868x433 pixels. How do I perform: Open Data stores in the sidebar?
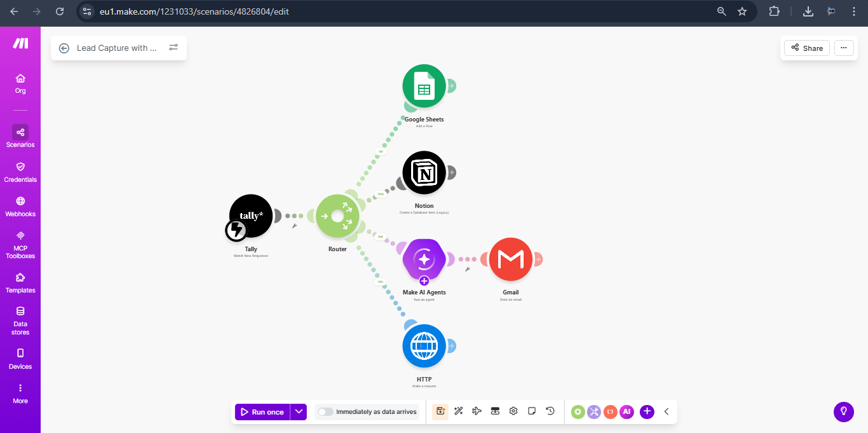pos(20,320)
